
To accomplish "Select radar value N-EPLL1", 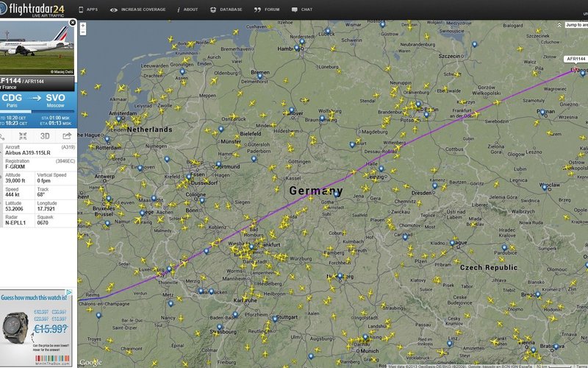I will 15,223.
